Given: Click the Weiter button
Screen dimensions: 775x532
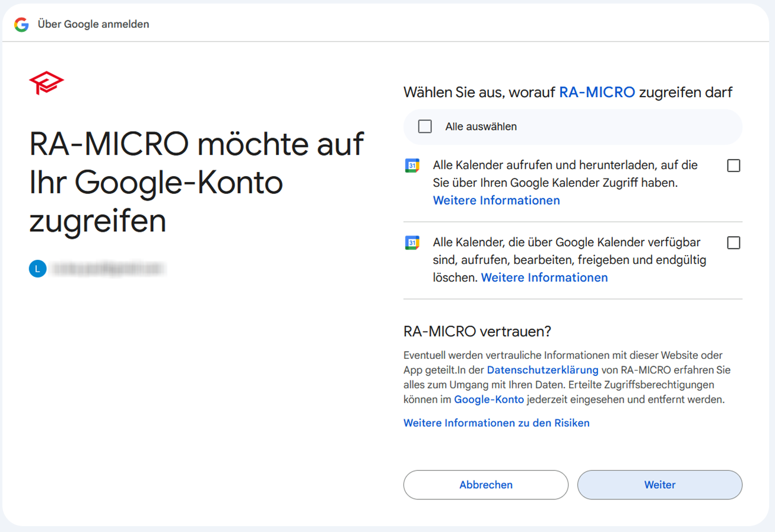Looking at the screenshot, I should [660, 485].
